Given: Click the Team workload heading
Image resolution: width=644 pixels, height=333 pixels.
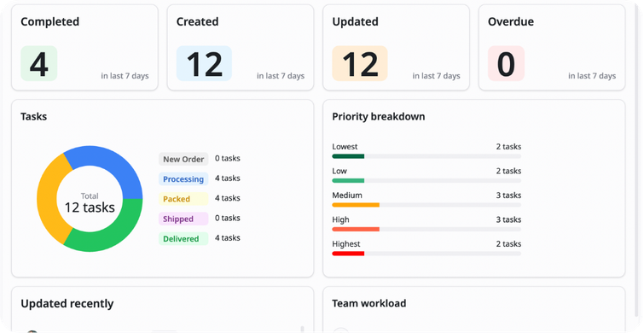Looking at the screenshot, I should click(368, 303).
